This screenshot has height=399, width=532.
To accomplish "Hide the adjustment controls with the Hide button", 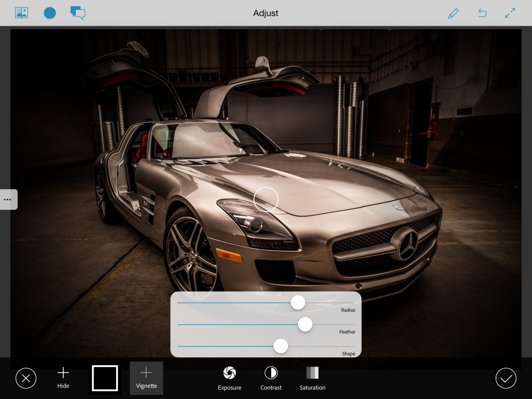I will [x=63, y=378].
